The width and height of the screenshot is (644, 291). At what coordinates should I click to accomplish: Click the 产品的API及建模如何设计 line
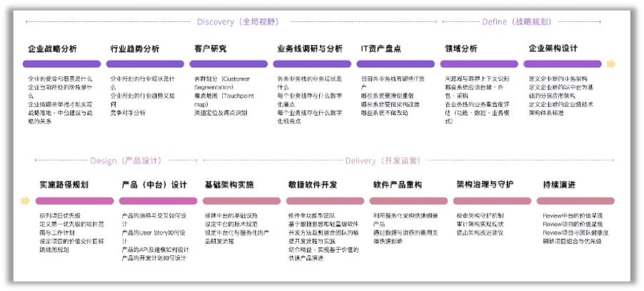[x=156, y=250]
